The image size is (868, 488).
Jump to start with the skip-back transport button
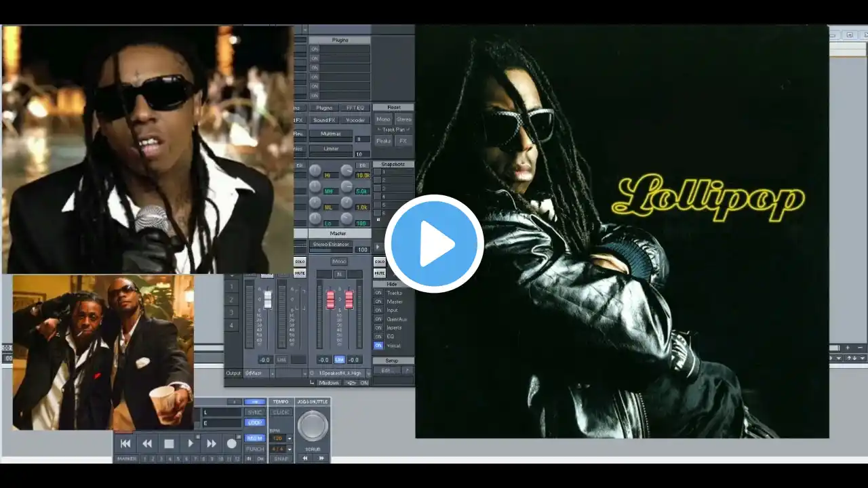pyautogui.click(x=125, y=444)
